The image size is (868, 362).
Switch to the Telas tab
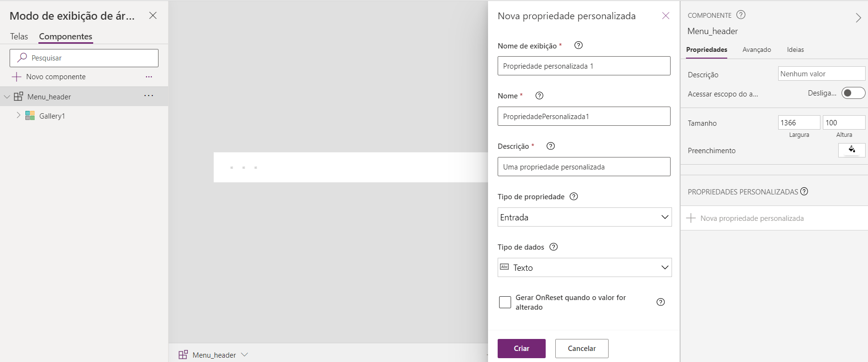(19, 36)
